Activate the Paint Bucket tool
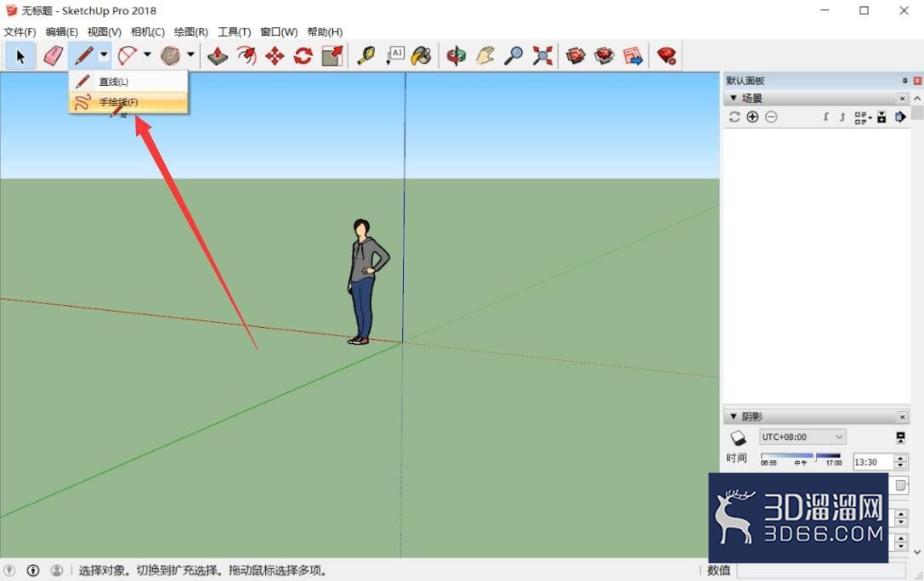The height and width of the screenshot is (581, 924). click(422, 57)
